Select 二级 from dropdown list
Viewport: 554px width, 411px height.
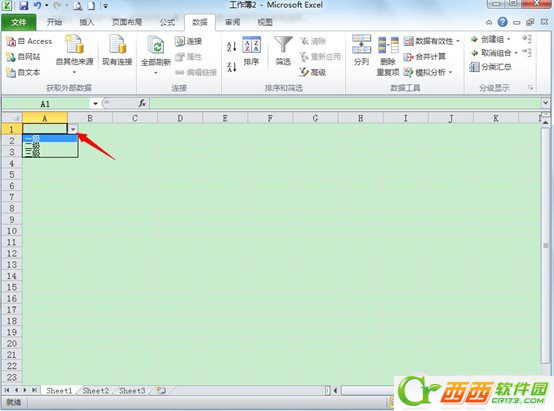pyautogui.click(x=50, y=145)
